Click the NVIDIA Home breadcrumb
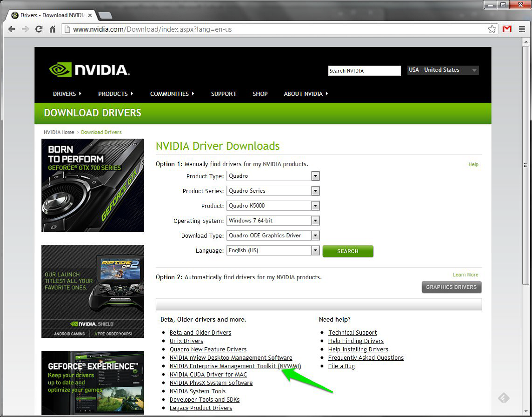Screen dimensions: 532x417 59,132
